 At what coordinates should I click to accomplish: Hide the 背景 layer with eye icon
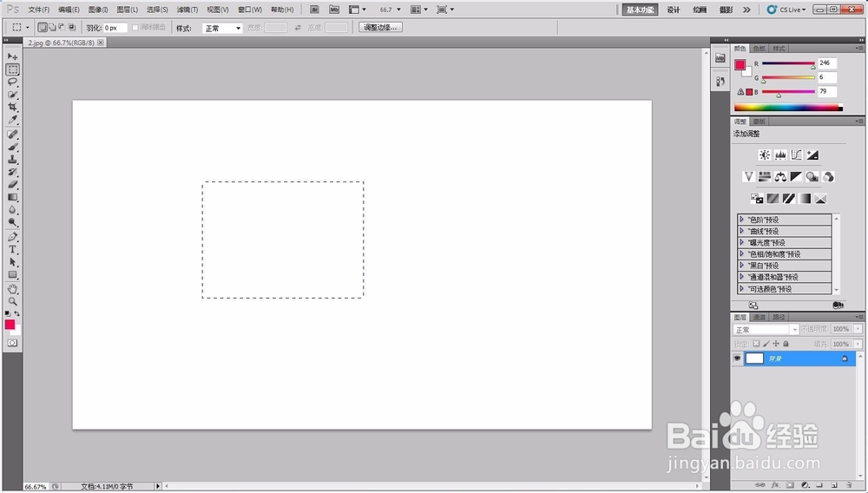click(x=737, y=358)
